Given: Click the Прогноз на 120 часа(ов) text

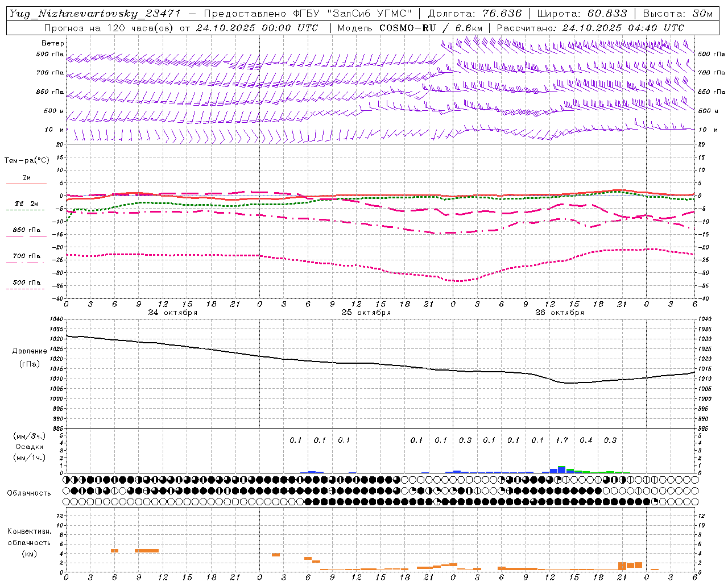Looking at the screenshot, I should point(109,28).
